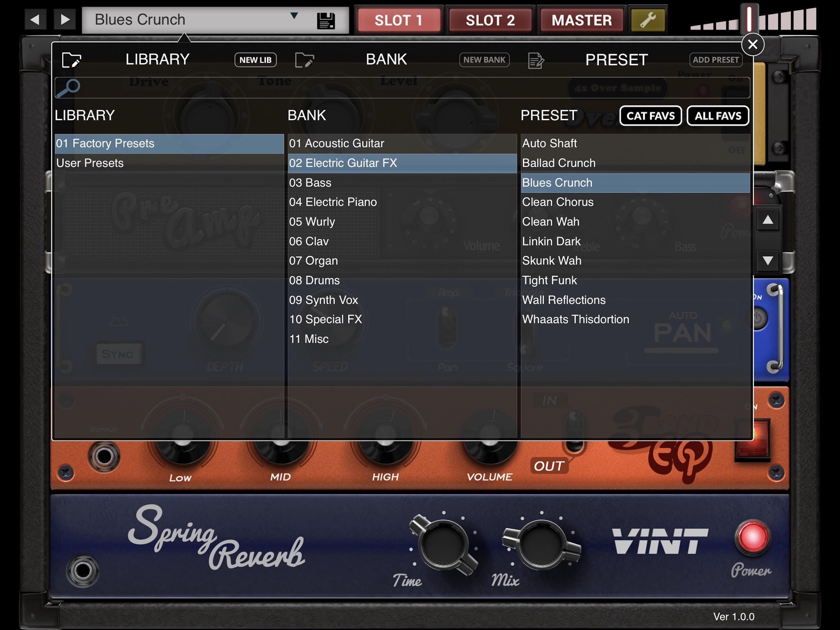The width and height of the screenshot is (840, 630).
Task: Move effect down with the down arrow
Action: (x=767, y=260)
